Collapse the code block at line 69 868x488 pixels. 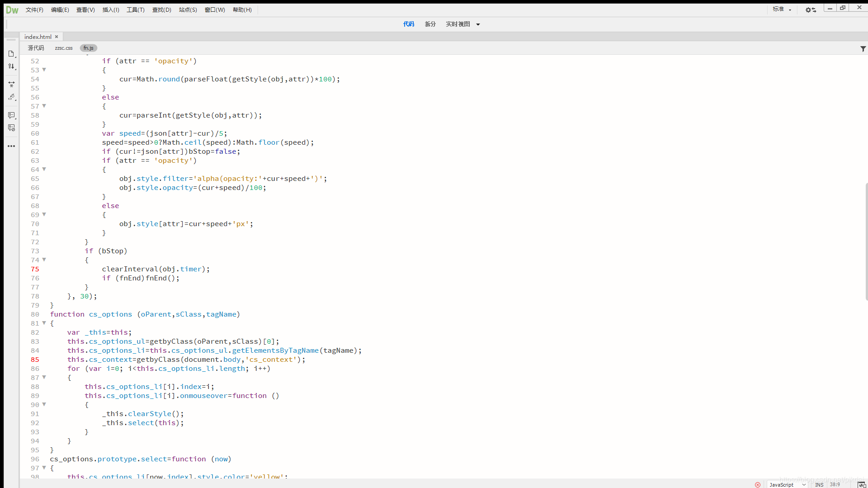click(x=44, y=214)
